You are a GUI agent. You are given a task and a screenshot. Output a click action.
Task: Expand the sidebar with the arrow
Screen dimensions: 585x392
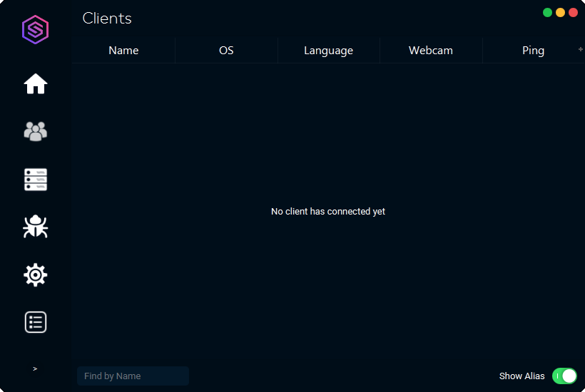click(x=35, y=368)
